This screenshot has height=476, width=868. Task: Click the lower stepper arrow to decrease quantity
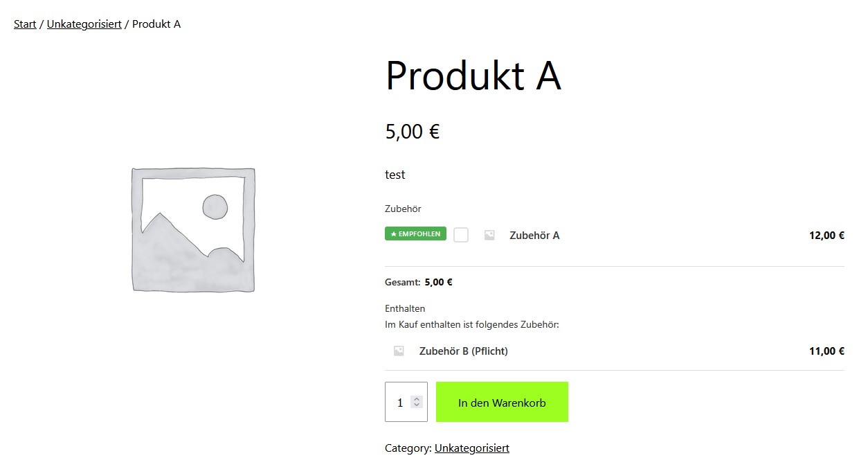[x=416, y=405]
